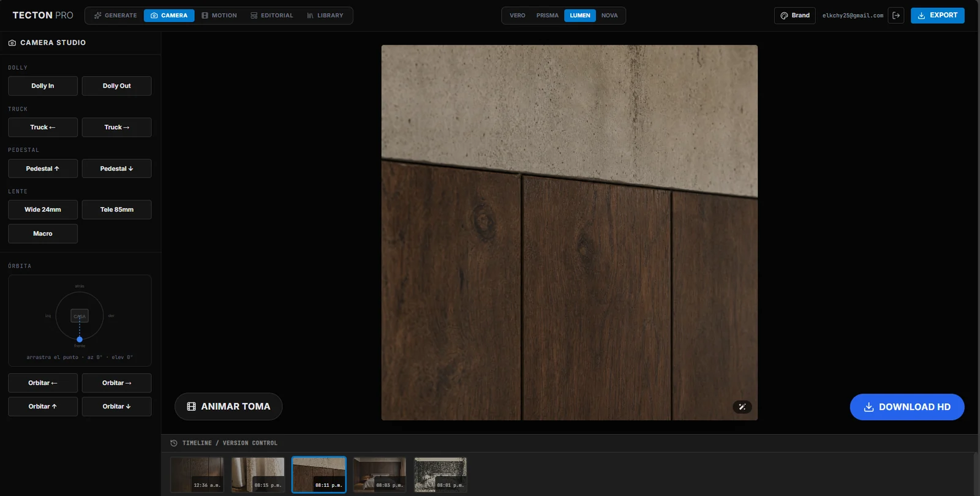980x496 pixels.
Task: Click the elkchy25@gmail.com account text
Action: 853,15
